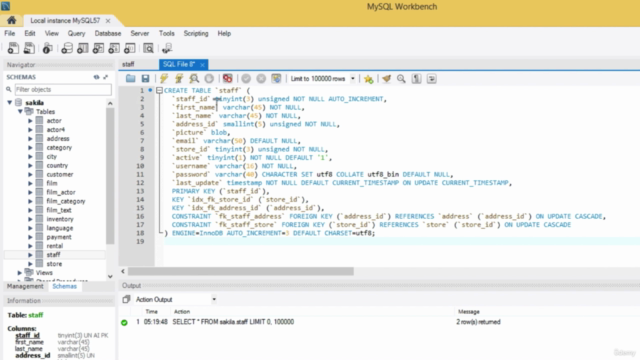Image resolution: width=640 pixels, height=360 pixels.
Task: Expand the payment table node
Action: (x=30, y=237)
